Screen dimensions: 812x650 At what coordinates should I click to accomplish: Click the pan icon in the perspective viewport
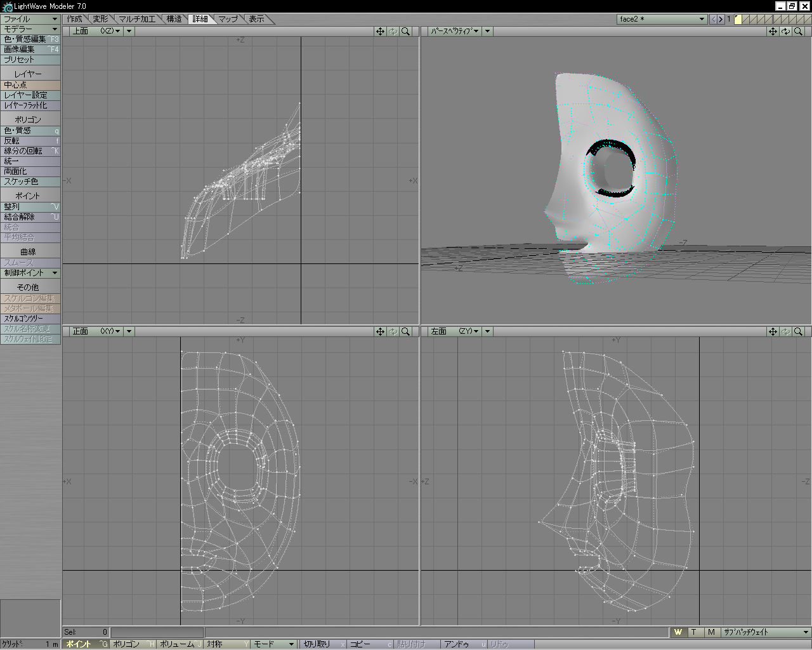pyautogui.click(x=773, y=31)
